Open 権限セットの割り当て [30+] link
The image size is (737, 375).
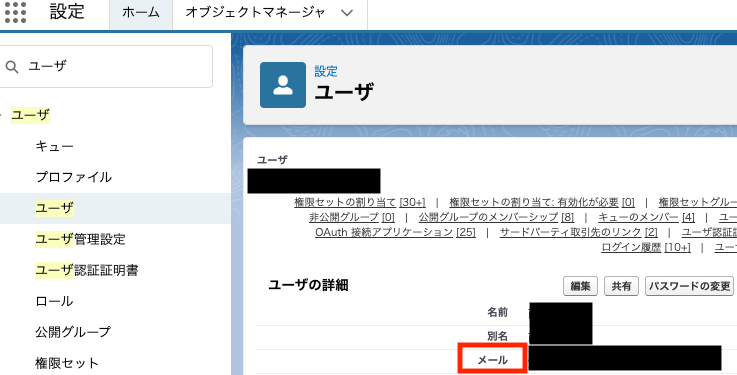[x=360, y=203]
